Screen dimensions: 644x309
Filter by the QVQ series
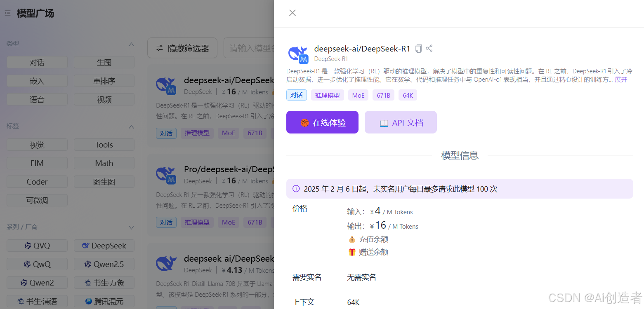(37, 246)
